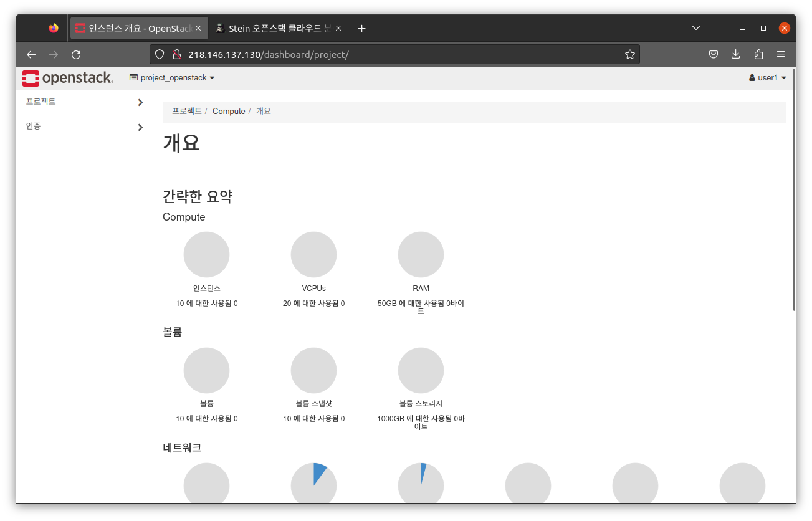Expand the 인증 sidebar section

tap(84, 127)
